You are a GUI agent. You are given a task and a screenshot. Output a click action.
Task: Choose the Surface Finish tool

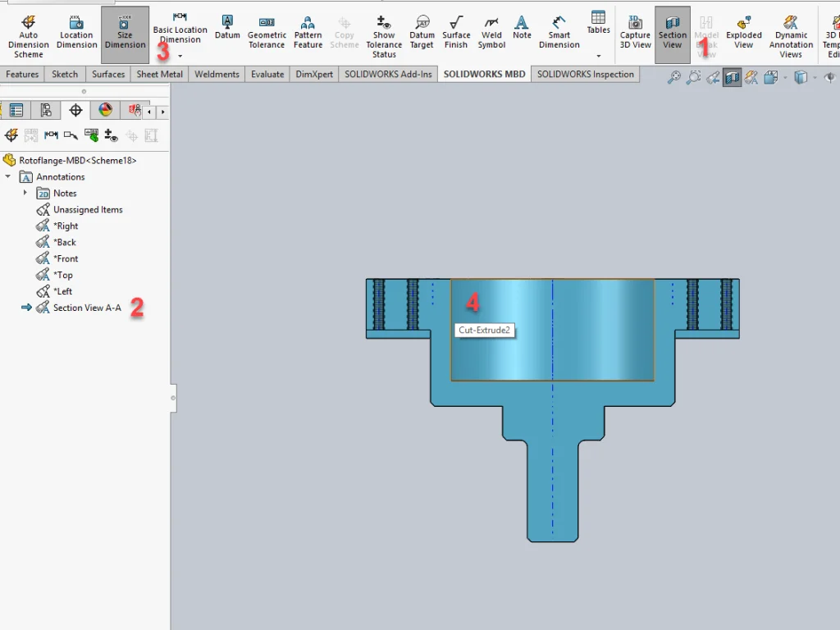coord(456,35)
